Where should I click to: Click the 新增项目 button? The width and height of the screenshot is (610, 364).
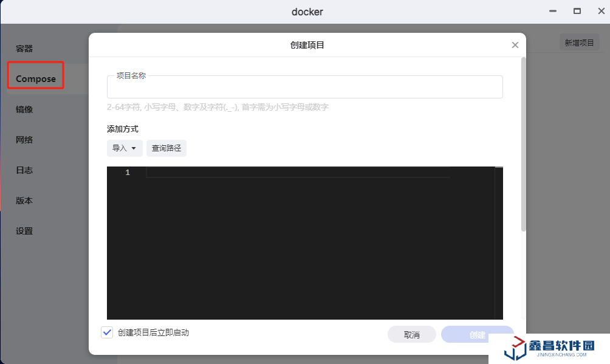pyautogui.click(x=578, y=43)
